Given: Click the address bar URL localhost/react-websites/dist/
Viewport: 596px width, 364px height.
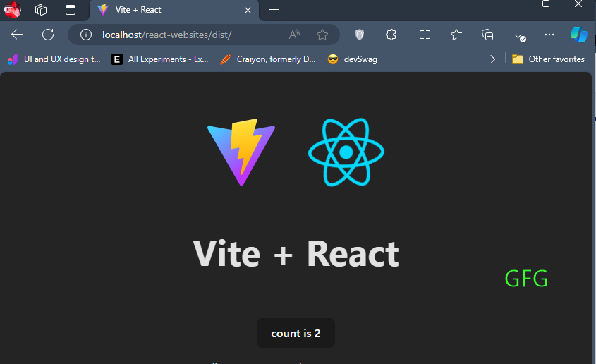Looking at the screenshot, I should click(x=167, y=35).
